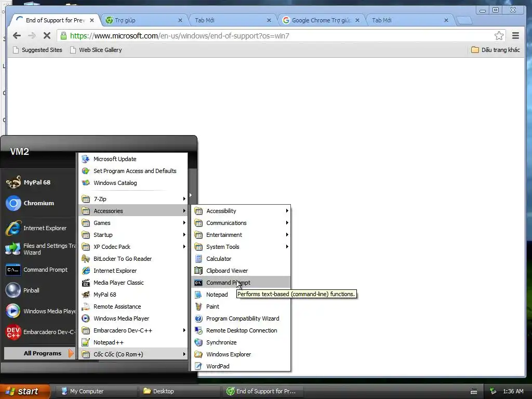This screenshot has width=532, height=399.
Task: Expand the Entertainment submenu
Action: click(241, 235)
